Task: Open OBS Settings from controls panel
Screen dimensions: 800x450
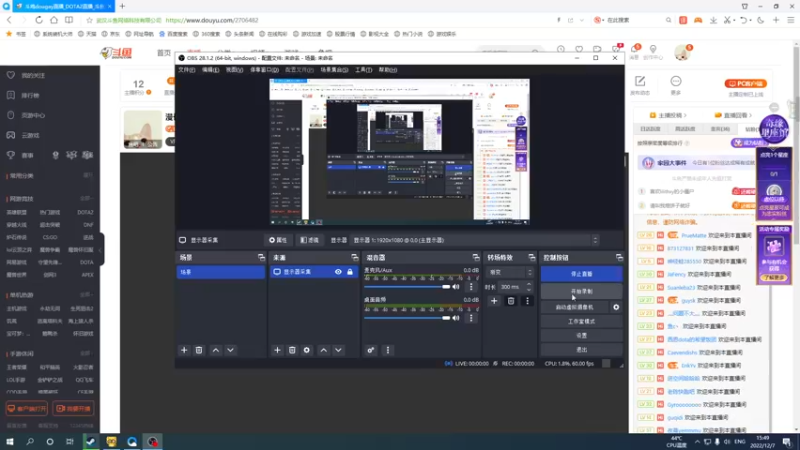Action: click(x=581, y=336)
